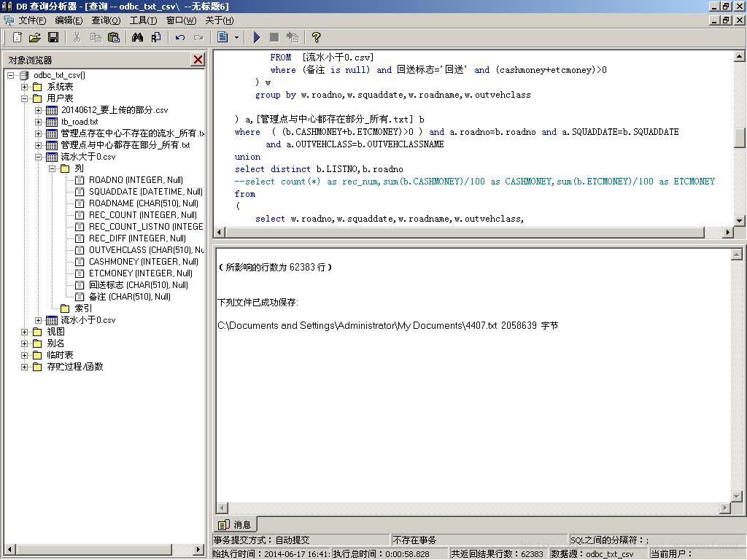Expand the 系统表 folder

pyautogui.click(x=24, y=87)
